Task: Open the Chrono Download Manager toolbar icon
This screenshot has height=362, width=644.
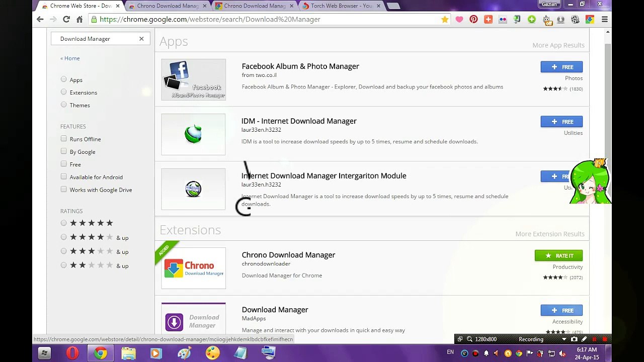Action: point(590,19)
